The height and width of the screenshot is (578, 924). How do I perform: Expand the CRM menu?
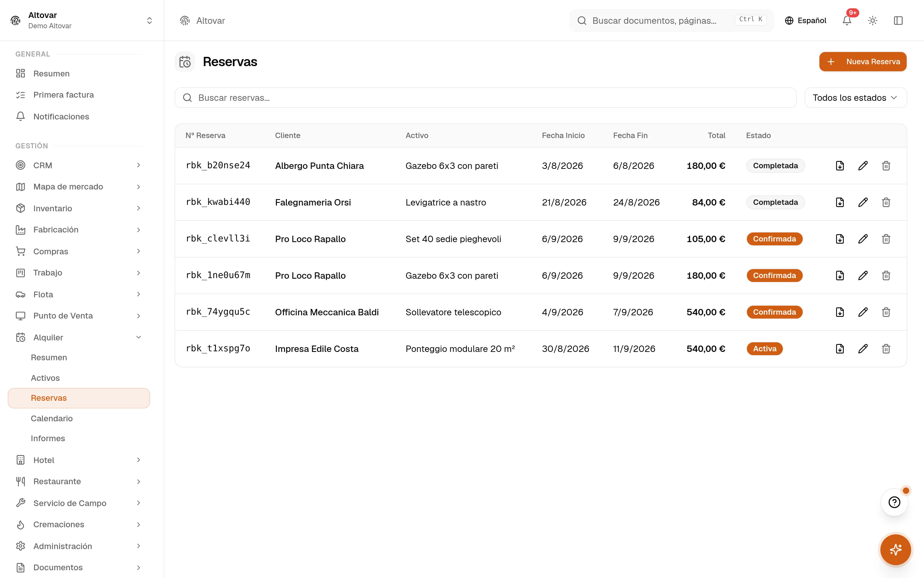(x=79, y=165)
